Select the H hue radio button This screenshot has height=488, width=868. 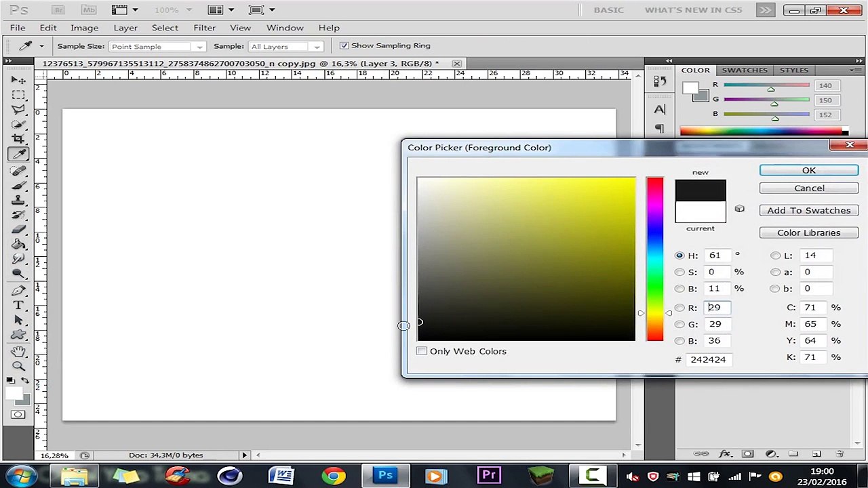click(x=679, y=256)
